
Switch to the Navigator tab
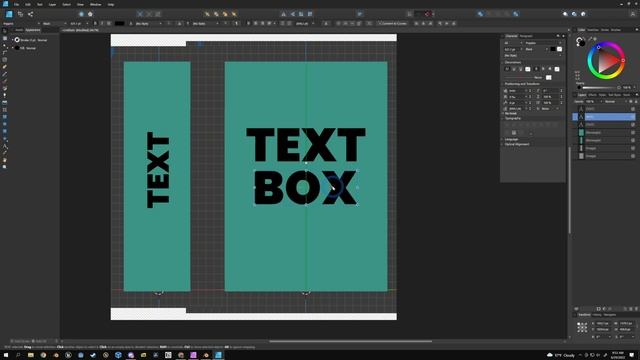pos(610,315)
